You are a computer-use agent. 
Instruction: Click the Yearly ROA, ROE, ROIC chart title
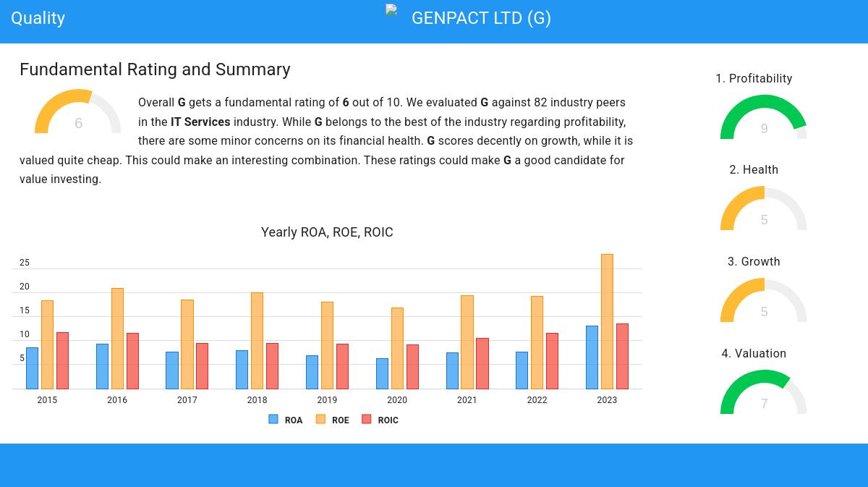click(x=327, y=232)
